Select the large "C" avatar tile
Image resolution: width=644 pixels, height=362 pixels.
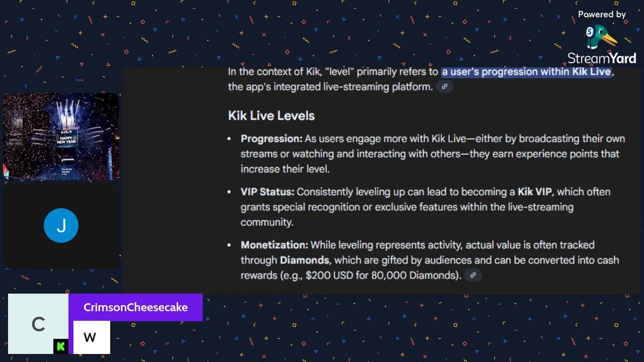point(38,324)
